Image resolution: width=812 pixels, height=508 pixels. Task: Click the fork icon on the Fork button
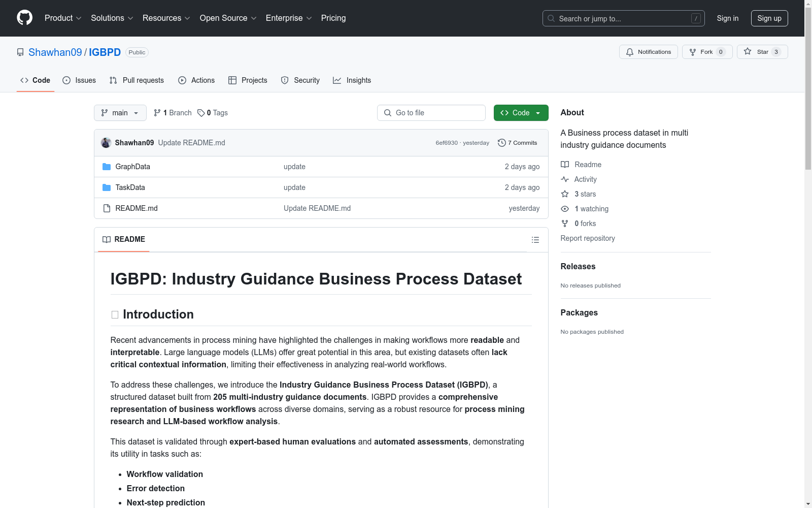coord(693,52)
